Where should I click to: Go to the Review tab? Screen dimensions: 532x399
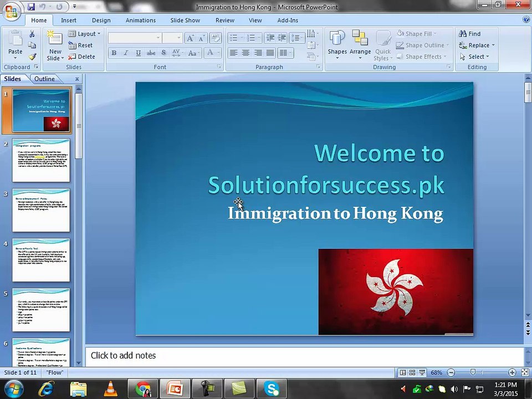(224, 21)
